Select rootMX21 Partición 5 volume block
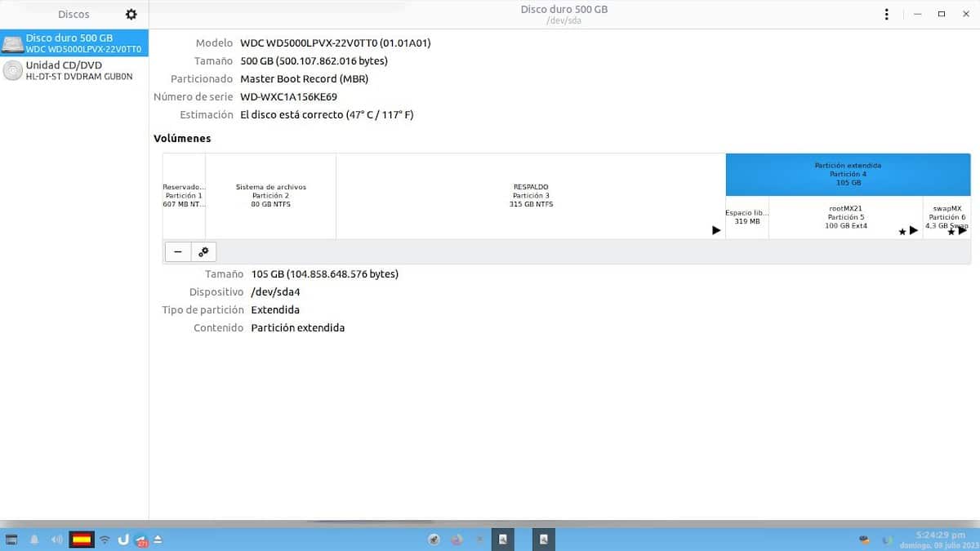Viewport: 980px width, 551px height. tap(846, 217)
